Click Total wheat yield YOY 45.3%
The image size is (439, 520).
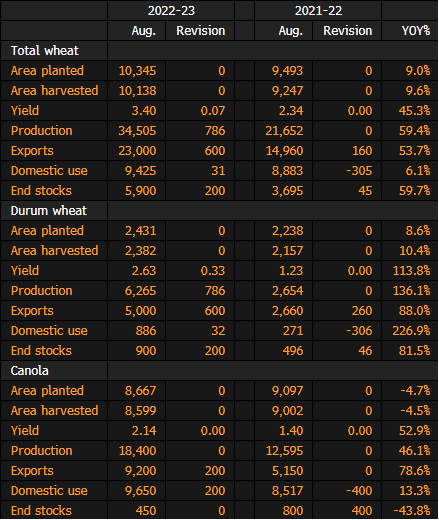pos(414,111)
